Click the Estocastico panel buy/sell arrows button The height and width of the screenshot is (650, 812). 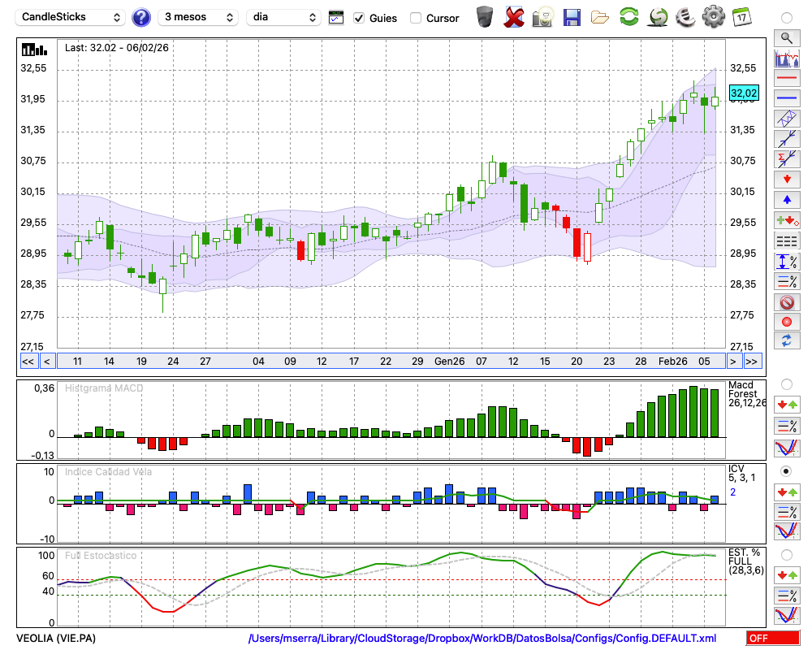tap(787, 574)
